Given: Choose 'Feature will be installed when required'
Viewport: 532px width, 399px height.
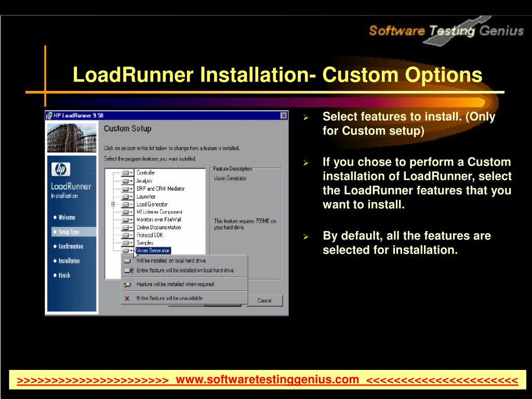Looking at the screenshot, I should point(184,284).
